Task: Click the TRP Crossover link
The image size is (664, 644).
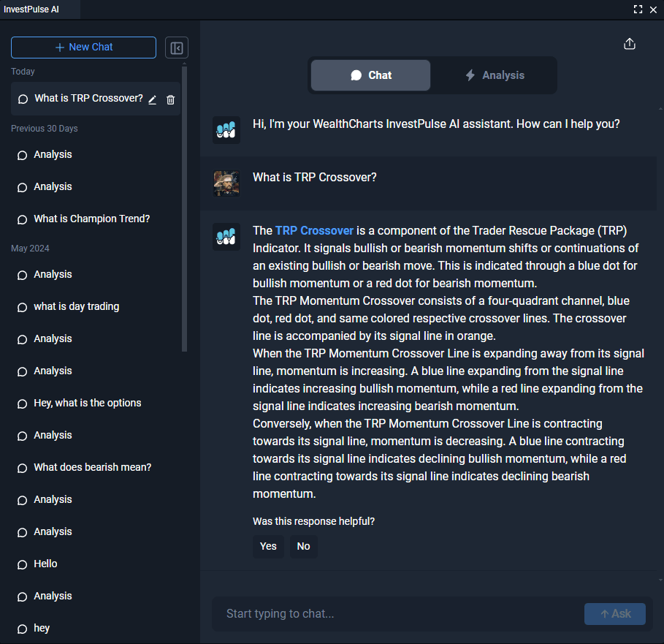Action: coord(314,230)
